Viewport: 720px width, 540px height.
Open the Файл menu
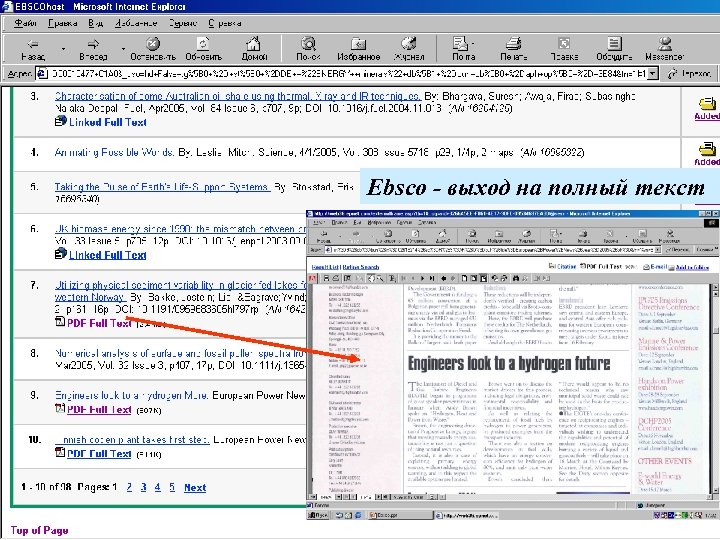click(x=25, y=23)
